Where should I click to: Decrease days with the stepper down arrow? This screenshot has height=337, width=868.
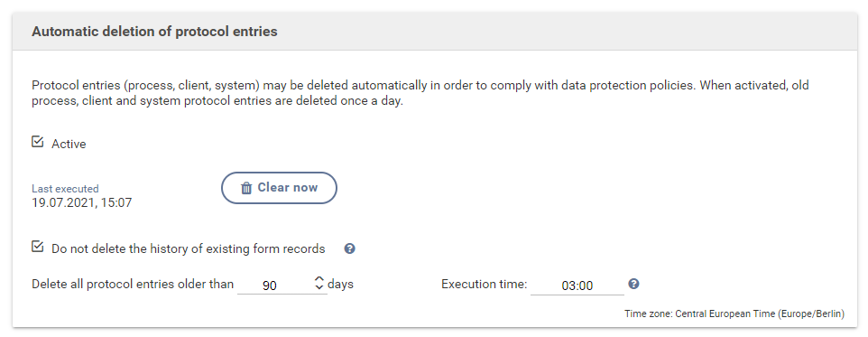coord(319,287)
